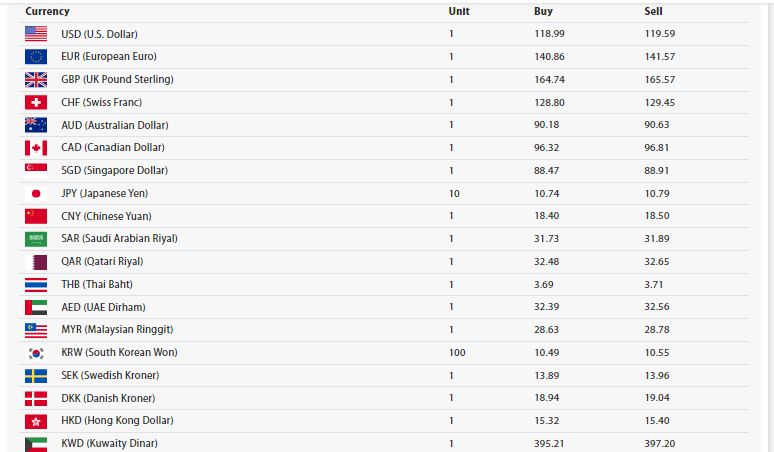Select the Canadian maple leaf flag icon
774x452 pixels.
click(x=36, y=148)
